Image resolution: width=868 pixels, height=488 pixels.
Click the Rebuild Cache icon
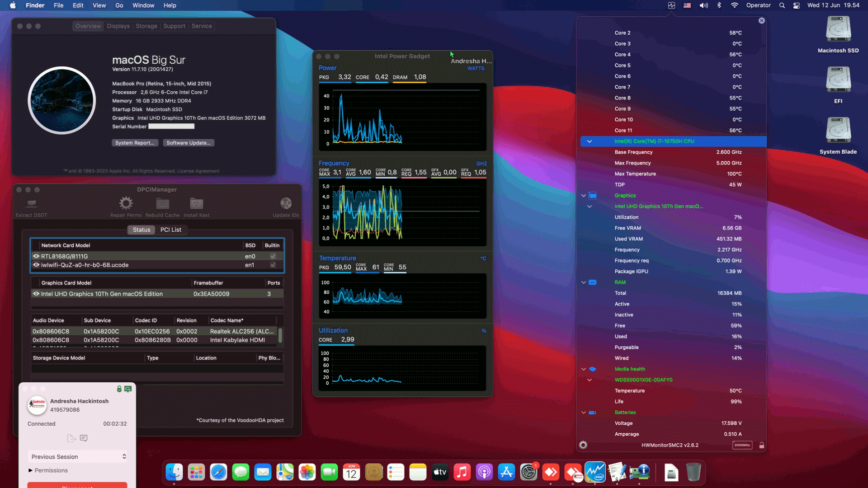coord(162,203)
